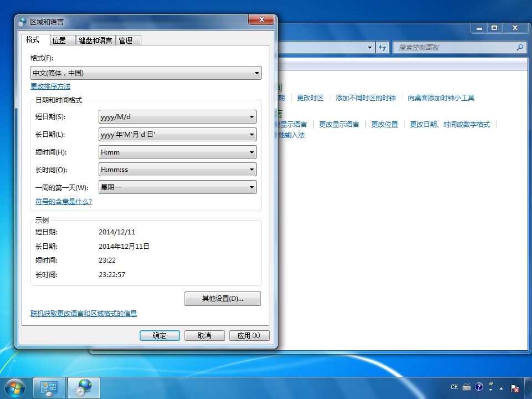The height and width of the screenshot is (399, 532).
Task: Click the Control Panel taskbar icon
Action: [x=49, y=388]
